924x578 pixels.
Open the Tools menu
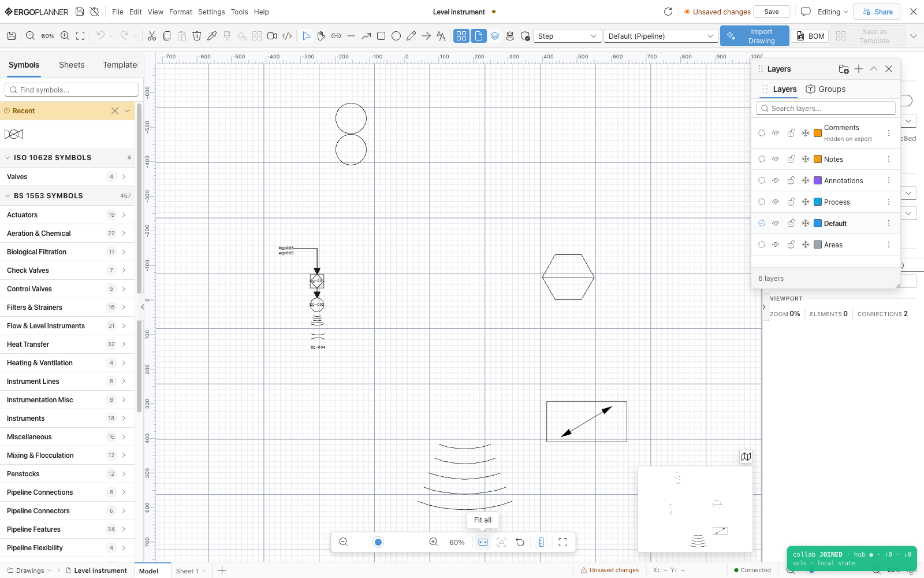[239, 12]
